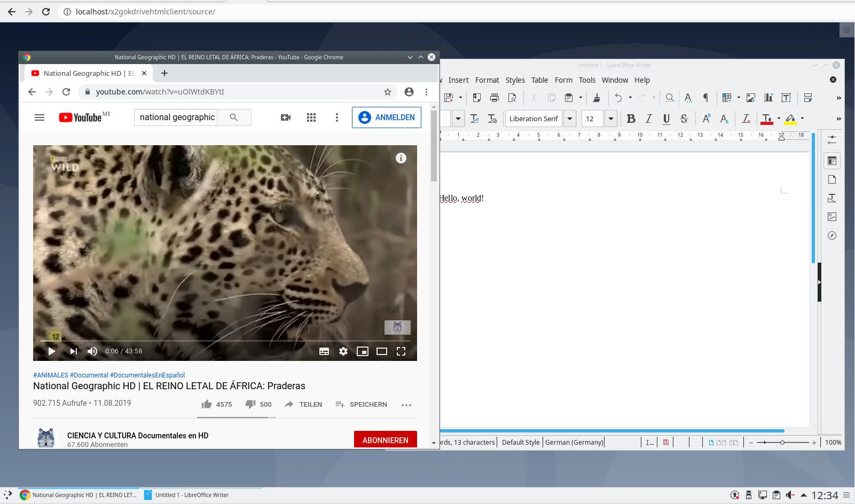Mute the YouTube video volume
This screenshot has width=855, height=504.
(92, 351)
